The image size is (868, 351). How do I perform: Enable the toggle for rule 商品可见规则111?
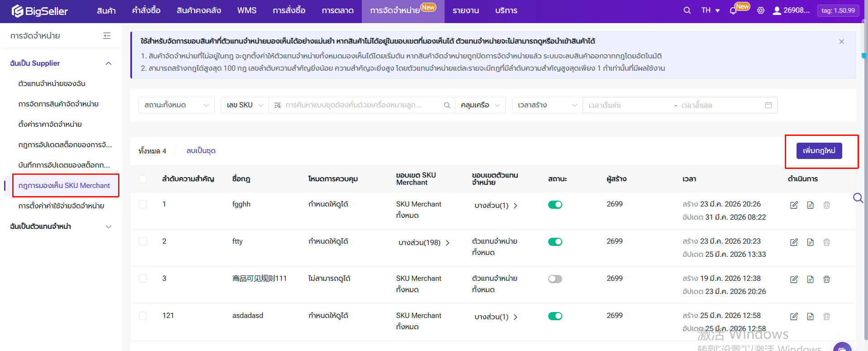(x=555, y=279)
